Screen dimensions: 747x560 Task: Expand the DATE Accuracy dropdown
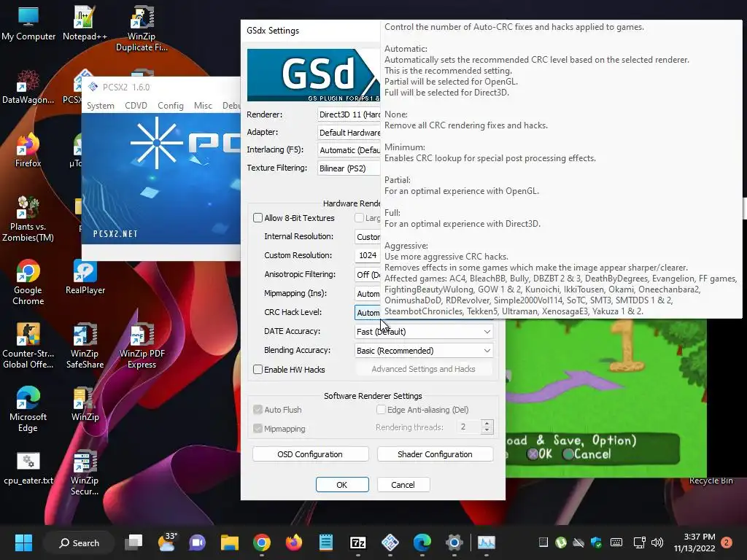pyautogui.click(x=424, y=332)
